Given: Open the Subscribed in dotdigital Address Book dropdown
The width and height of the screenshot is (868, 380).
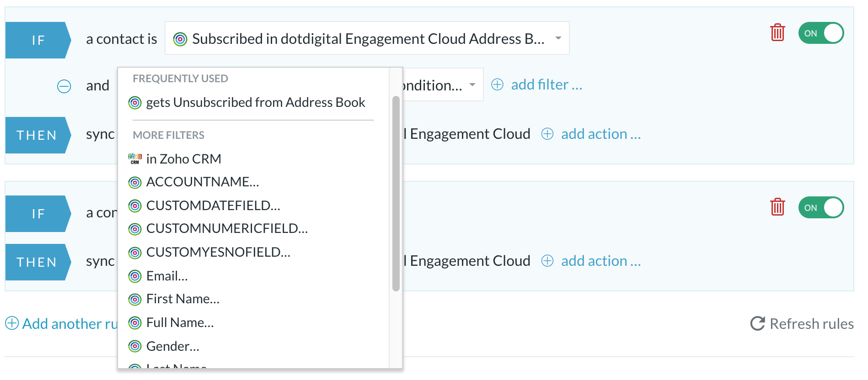Looking at the screenshot, I should coord(367,38).
